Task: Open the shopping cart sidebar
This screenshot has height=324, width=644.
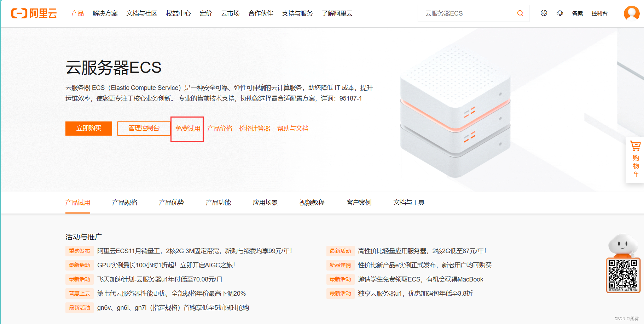Action: 636,159
